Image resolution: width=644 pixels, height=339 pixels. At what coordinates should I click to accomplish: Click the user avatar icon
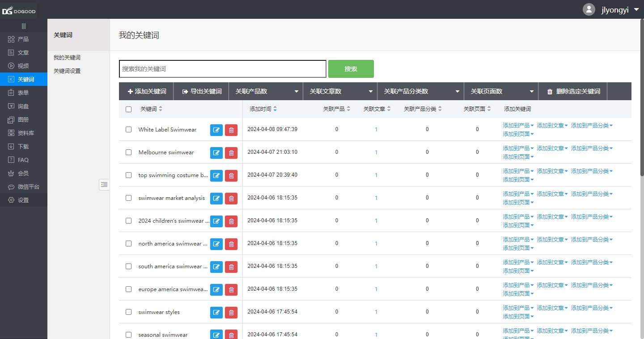(x=589, y=9)
